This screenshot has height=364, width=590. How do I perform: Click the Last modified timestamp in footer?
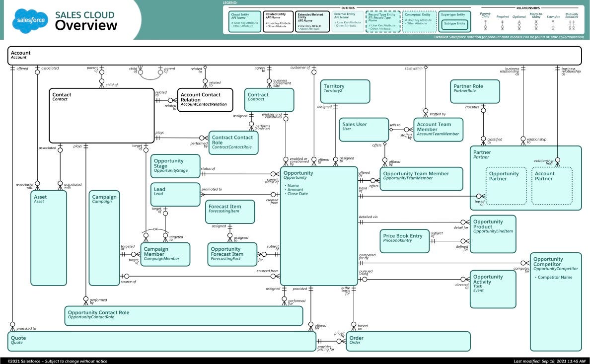click(x=549, y=361)
